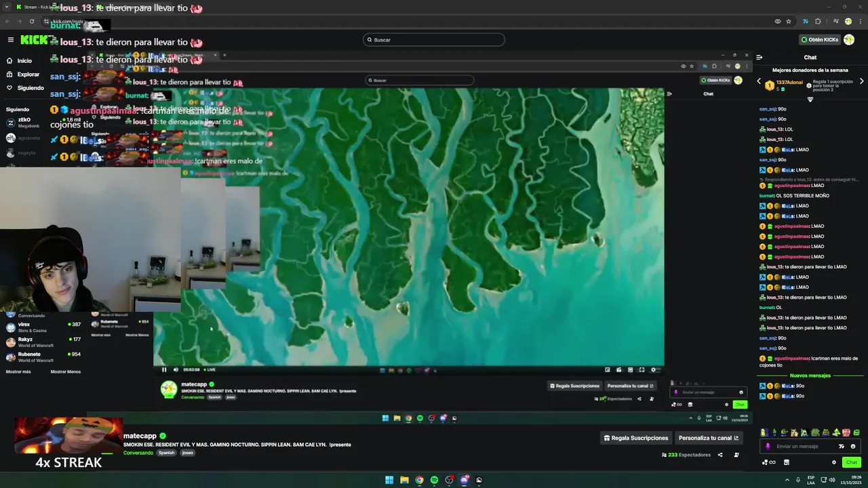The image size is (868, 488).
Task: Open the video player settings gear
Action: [653, 369]
